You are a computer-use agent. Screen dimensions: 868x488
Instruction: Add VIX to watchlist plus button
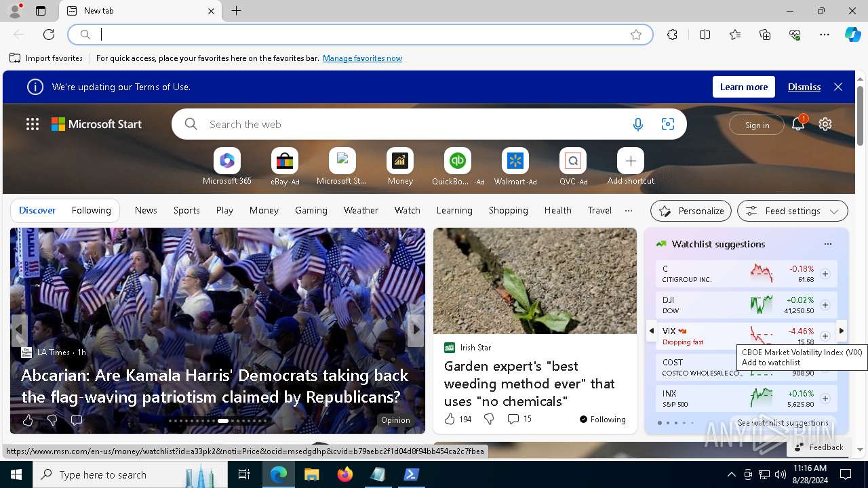(825, 336)
